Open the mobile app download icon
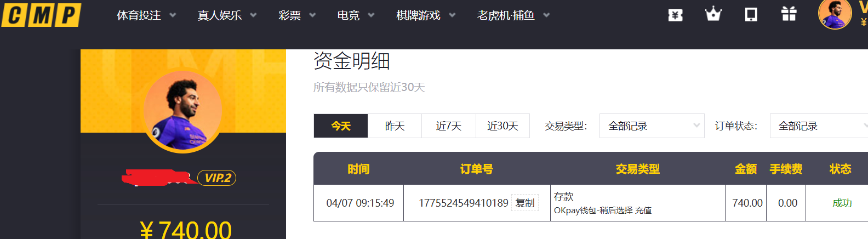868x239 pixels. pyautogui.click(x=751, y=14)
